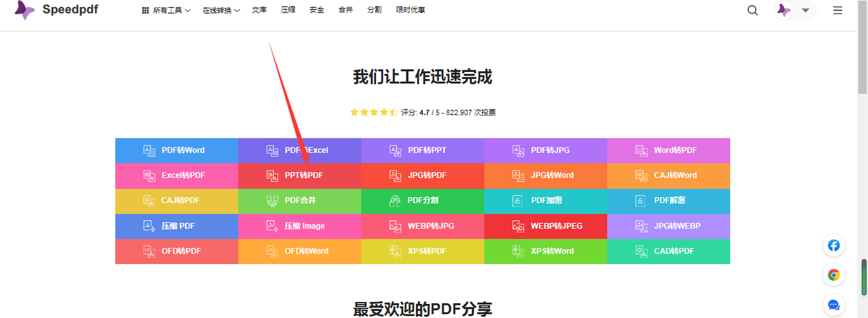This screenshot has height=318, width=868.
Task: Click the PDF解密 unlock icon
Action: tap(641, 201)
